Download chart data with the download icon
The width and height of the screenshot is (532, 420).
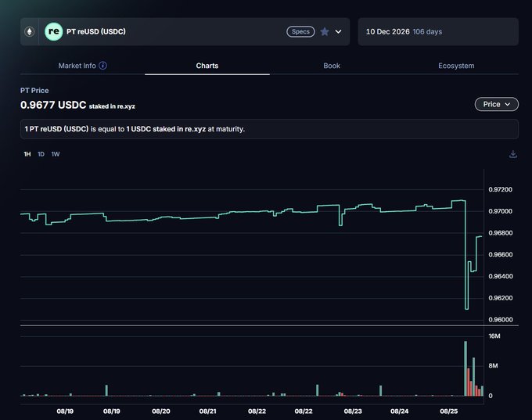[513, 154]
